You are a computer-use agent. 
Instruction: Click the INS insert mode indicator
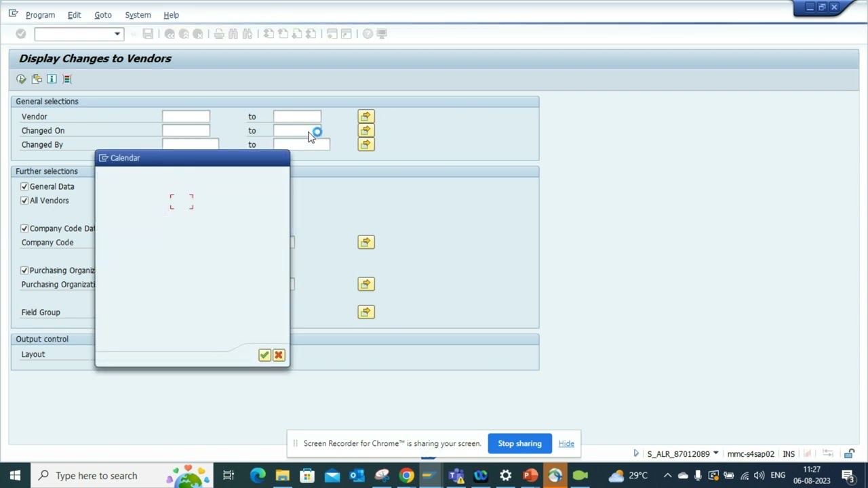(x=789, y=454)
